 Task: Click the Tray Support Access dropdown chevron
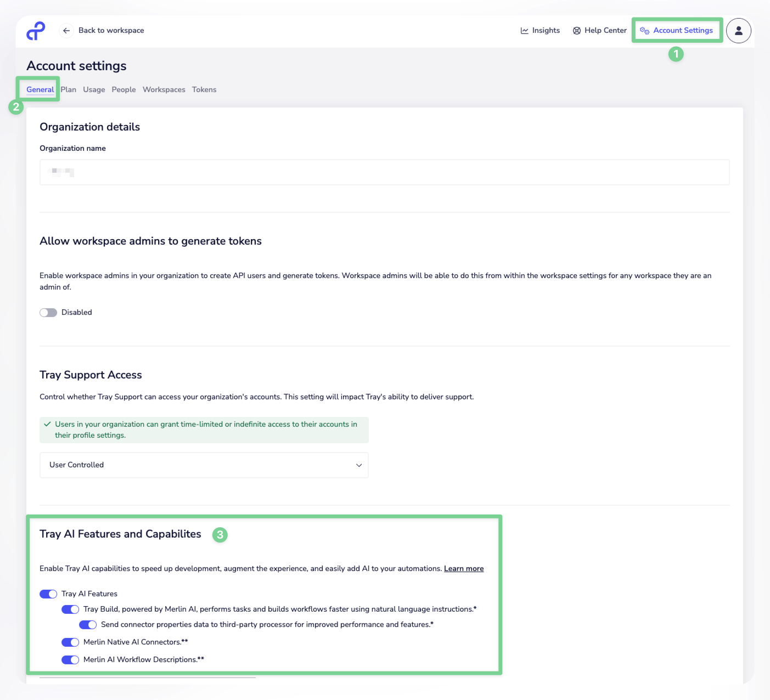pos(359,465)
